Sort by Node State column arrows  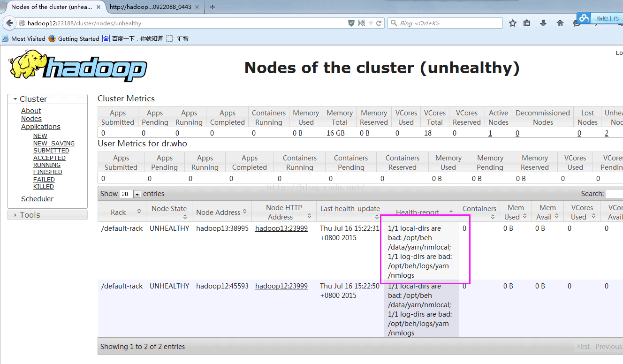(185, 217)
